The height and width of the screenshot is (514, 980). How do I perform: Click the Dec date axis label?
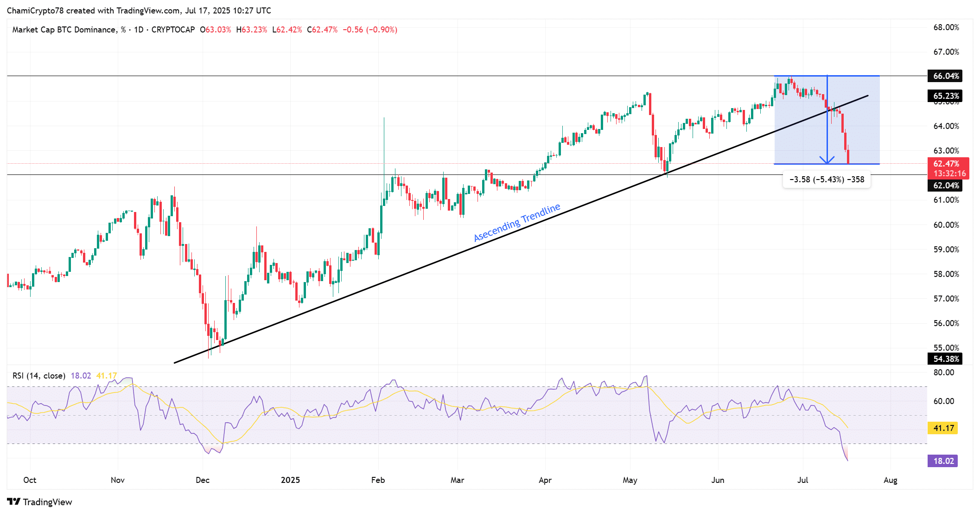[203, 480]
